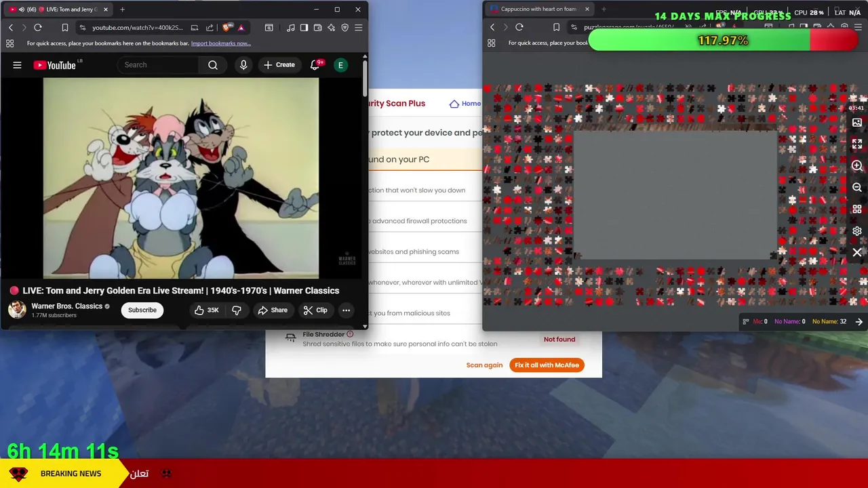Click the Tom and Jerry video player
Screen dimensions: 868x488
pyautogui.click(x=181, y=178)
